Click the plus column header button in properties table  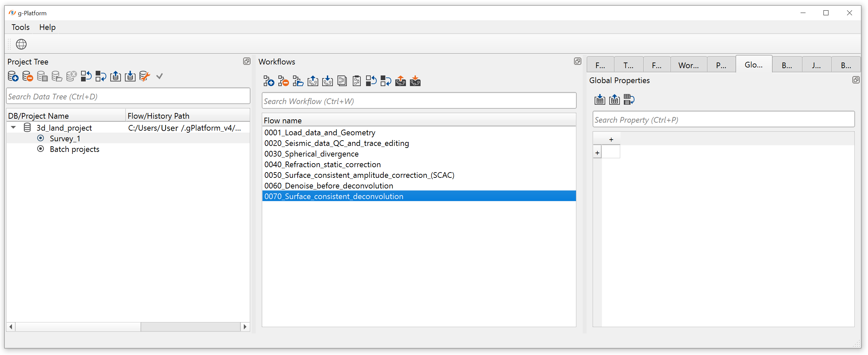611,140
